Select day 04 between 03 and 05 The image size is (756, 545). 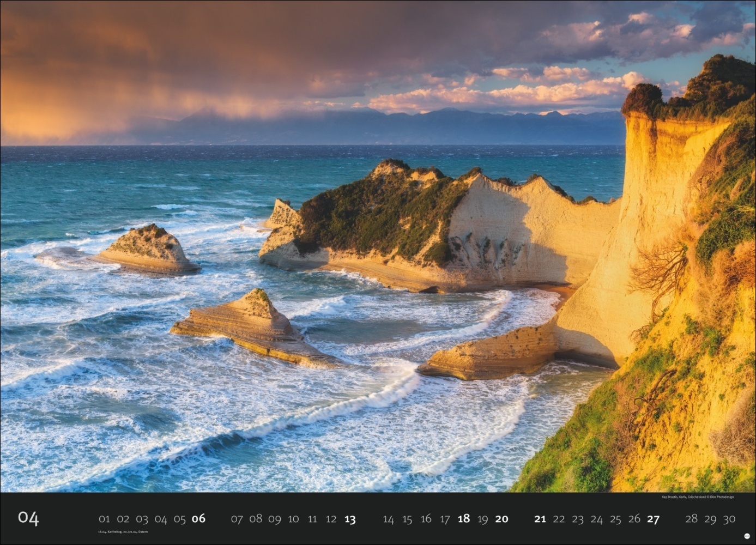[x=161, y=519]
